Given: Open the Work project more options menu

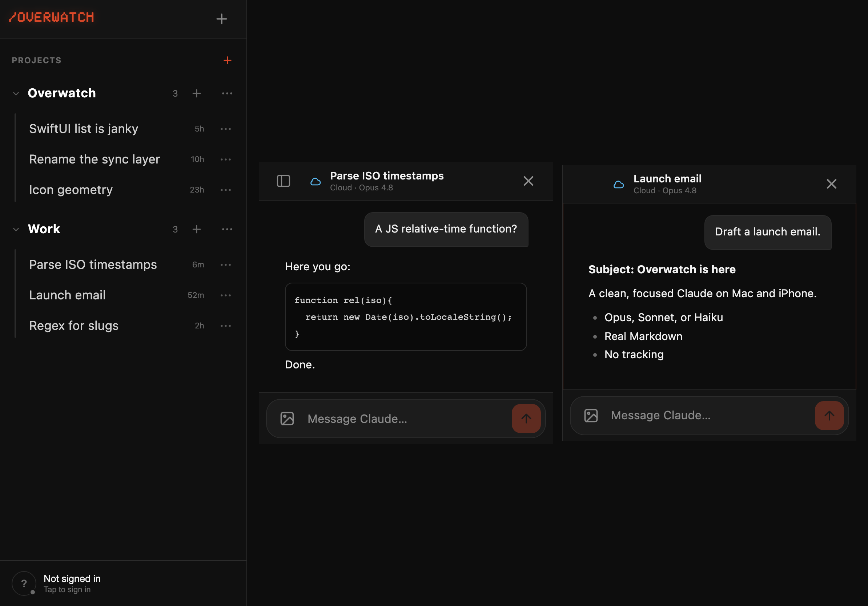Looking at the screenshot, I should point(227,229).
